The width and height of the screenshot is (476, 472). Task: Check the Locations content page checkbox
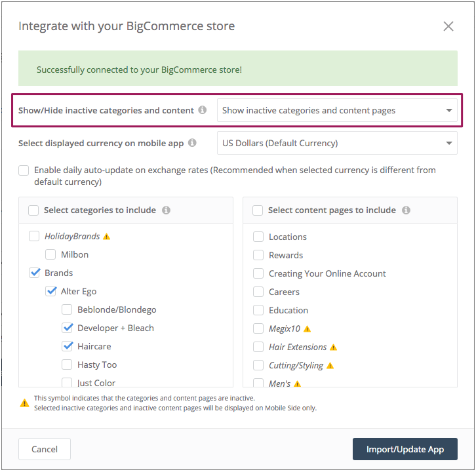[258, 237]
